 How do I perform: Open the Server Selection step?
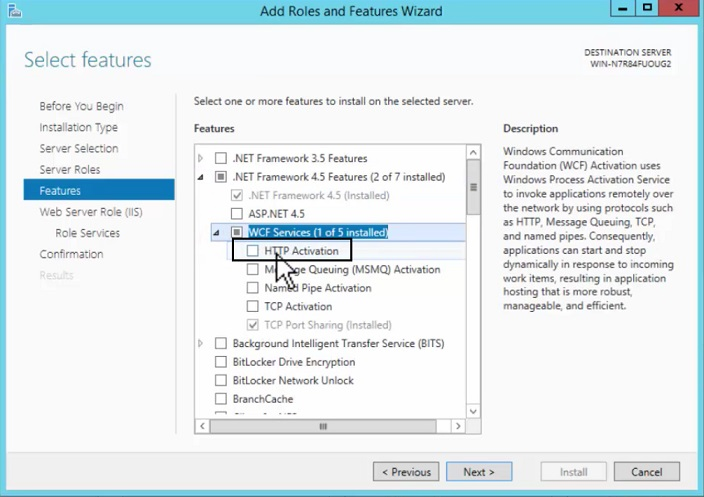[79, 149]
